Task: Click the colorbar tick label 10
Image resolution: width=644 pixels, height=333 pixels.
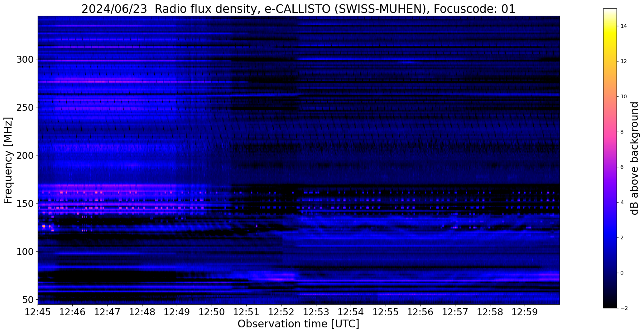Action: coord(624,97)
